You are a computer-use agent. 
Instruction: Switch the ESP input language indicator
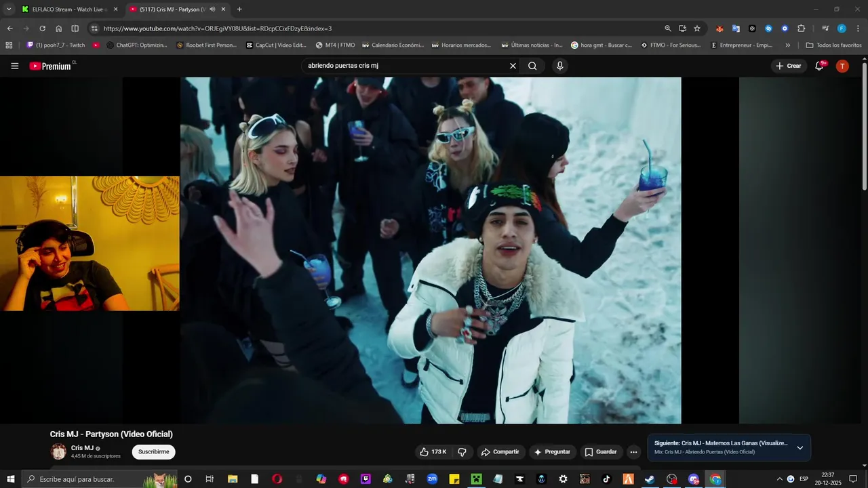tap(804, 479)
